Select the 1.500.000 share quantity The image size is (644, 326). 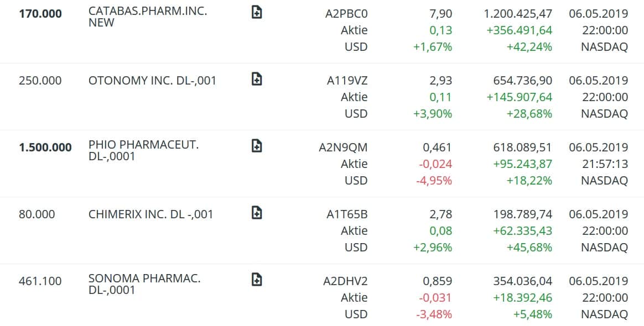[x=45, y=148]
